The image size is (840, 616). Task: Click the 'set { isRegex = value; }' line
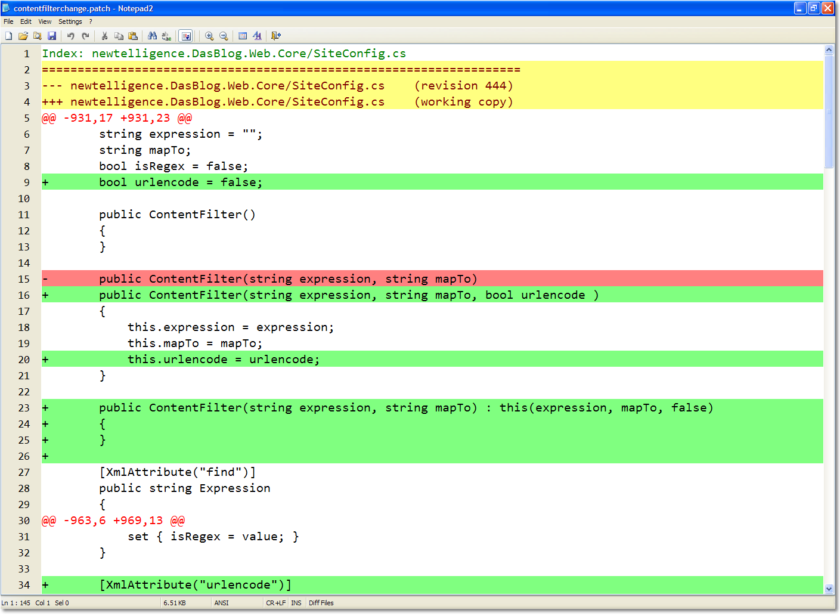coord(213,537)
